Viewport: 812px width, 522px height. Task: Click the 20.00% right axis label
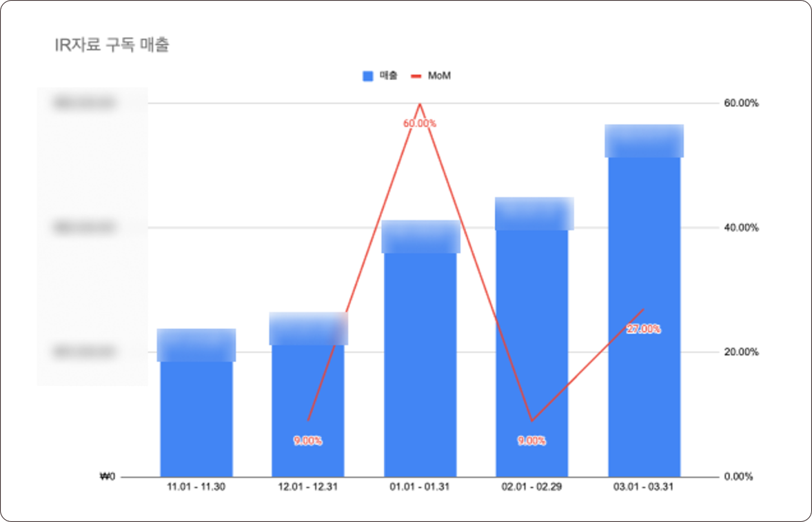742,352
